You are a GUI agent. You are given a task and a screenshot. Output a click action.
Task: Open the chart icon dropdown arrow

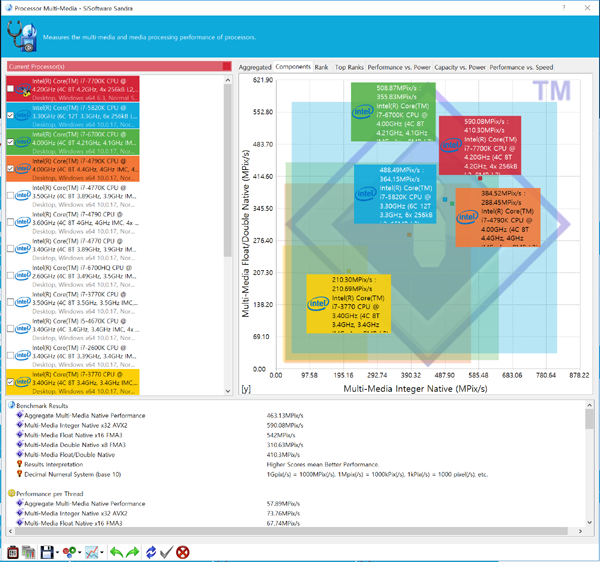pyautogui.click(x=102, y=552)
